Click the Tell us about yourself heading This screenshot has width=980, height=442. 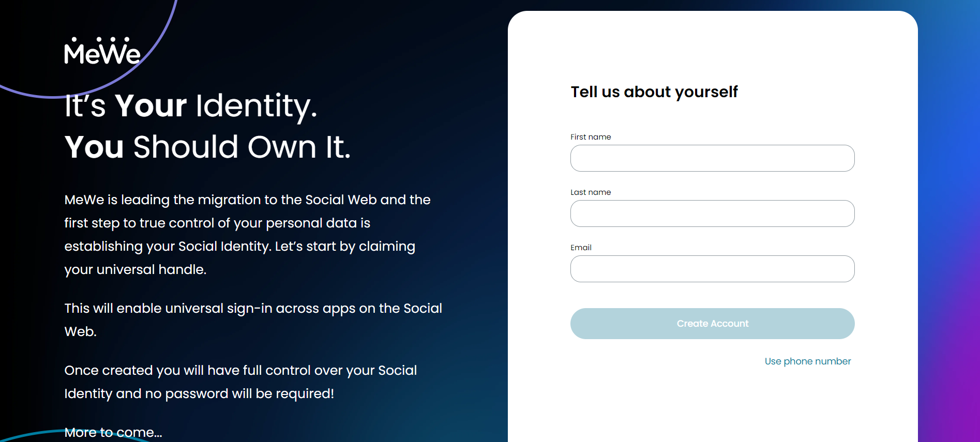[x=654, y=92]
